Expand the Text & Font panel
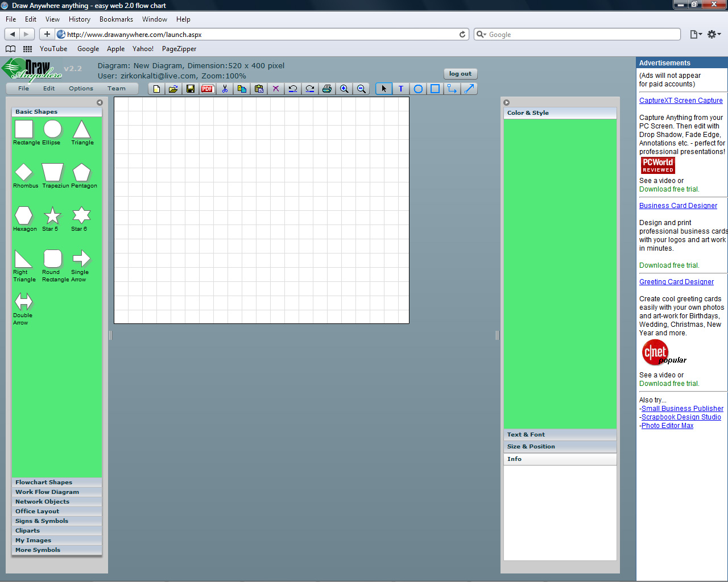This screenshot has height=582, width=728. tap(526, 435)
